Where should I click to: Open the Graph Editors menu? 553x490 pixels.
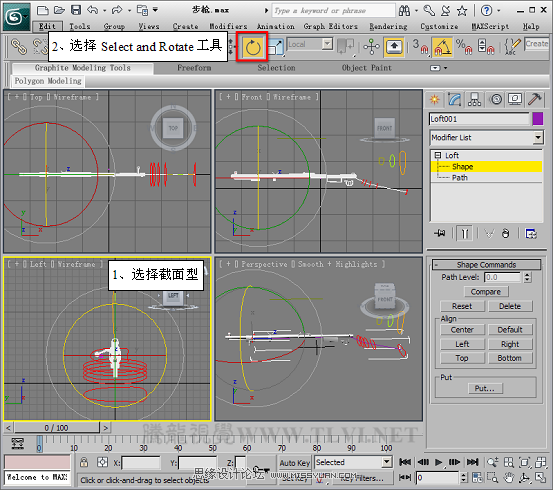(x=330, y=26)
